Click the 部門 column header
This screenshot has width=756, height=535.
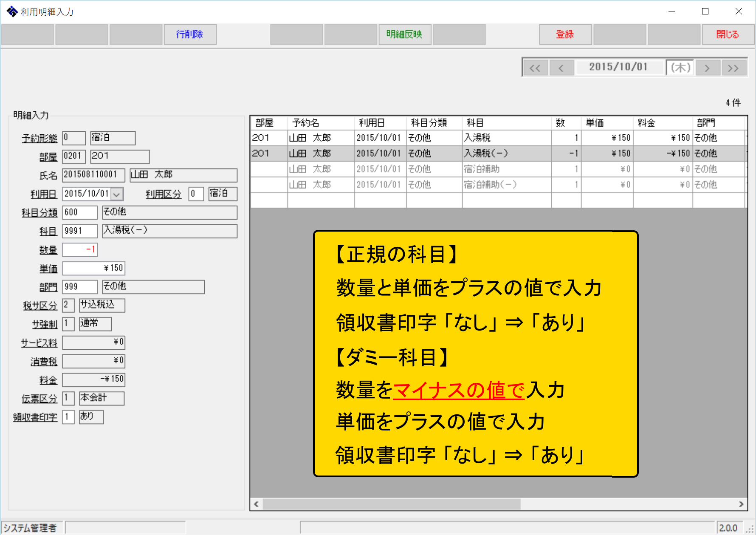click(x=719, y=123)
